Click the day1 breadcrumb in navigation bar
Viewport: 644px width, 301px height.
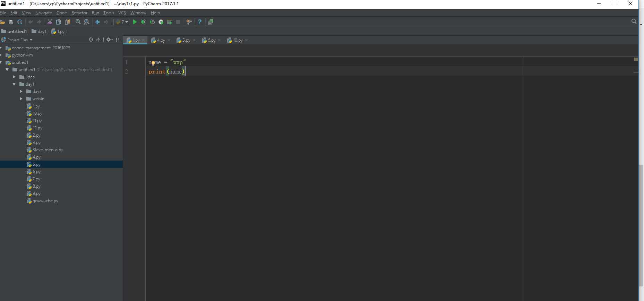tap(39, 32)
